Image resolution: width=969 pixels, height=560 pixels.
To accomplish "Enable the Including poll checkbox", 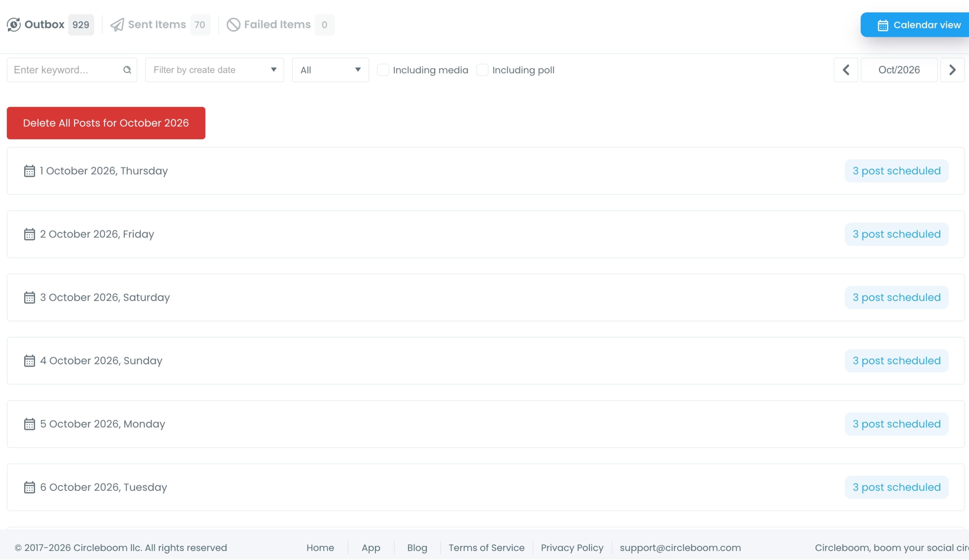I will click(x=482, y=70).
